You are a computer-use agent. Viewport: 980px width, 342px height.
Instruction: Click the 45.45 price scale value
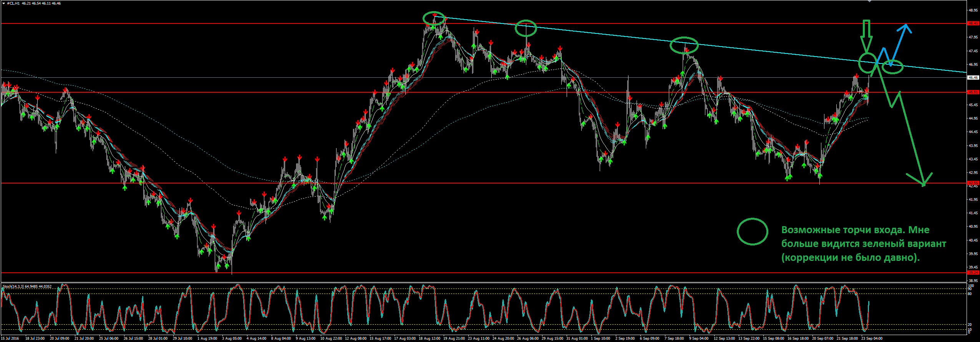click(x=973, y=105)
